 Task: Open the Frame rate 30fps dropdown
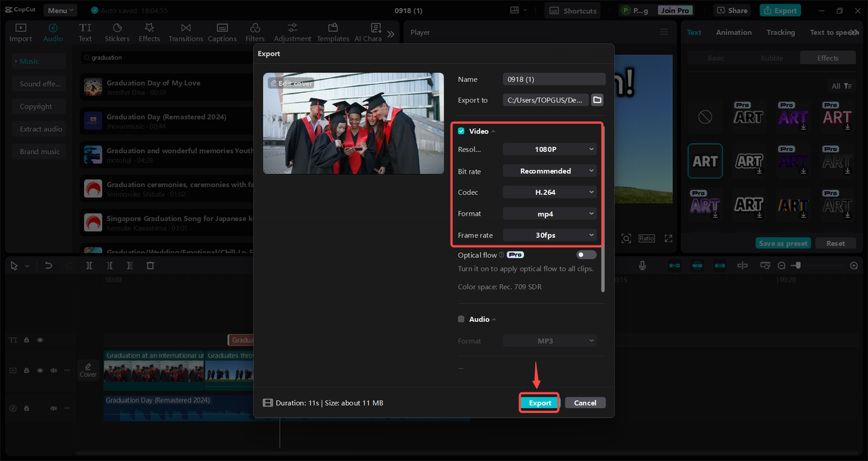(550, 235)
